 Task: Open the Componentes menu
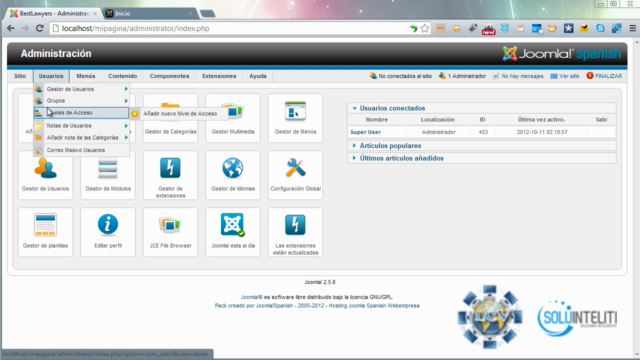169,76
